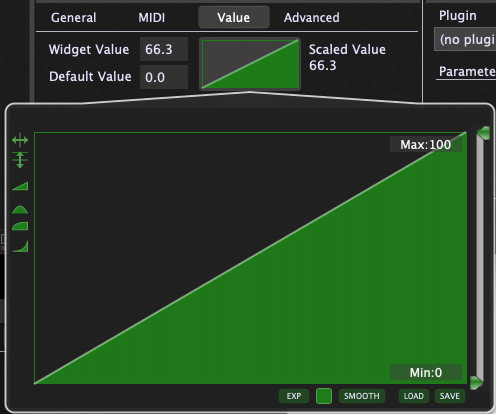Image resolution: width=496 pixels, height=414 pixels.
Task: Select the half-dome curve preset icon
Action: point(20,210)
